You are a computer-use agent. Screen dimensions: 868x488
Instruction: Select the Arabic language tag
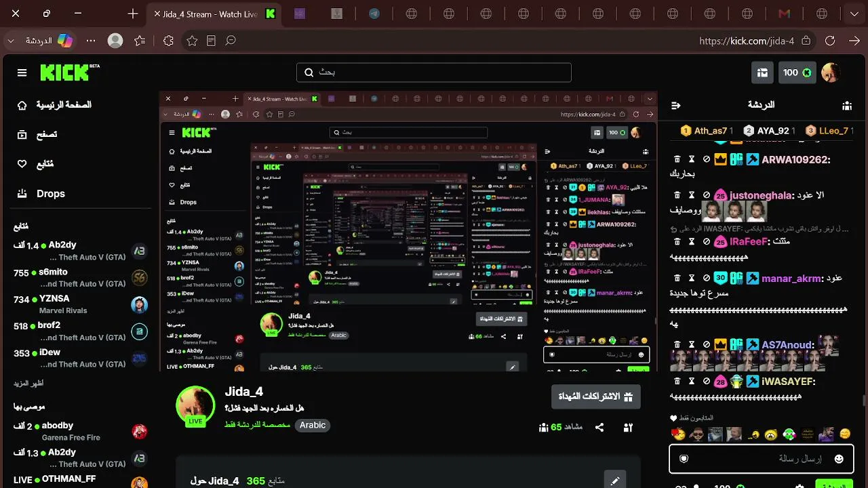click(313, 426)
